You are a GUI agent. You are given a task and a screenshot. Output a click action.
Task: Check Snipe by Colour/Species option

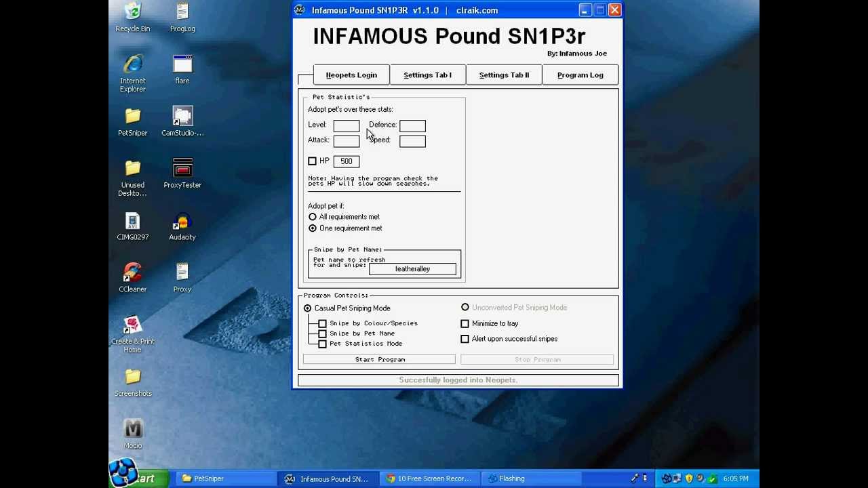click(x=323, y=324)
